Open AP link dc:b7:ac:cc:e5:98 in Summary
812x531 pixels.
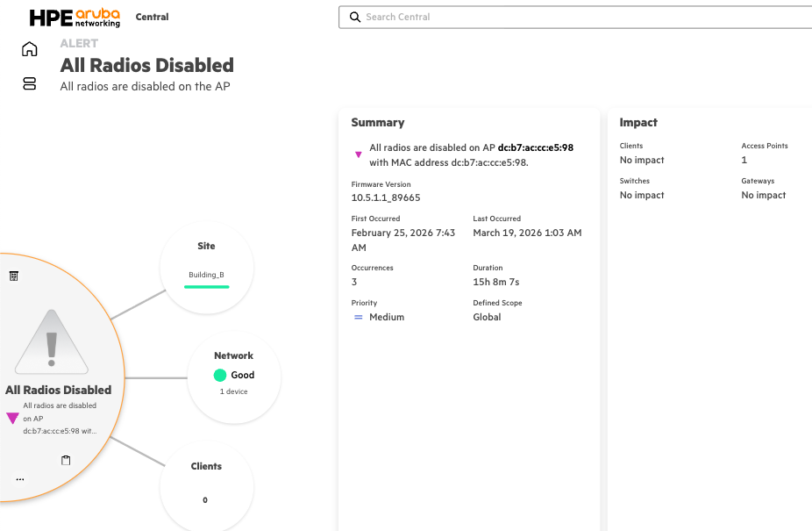[536, 147]
